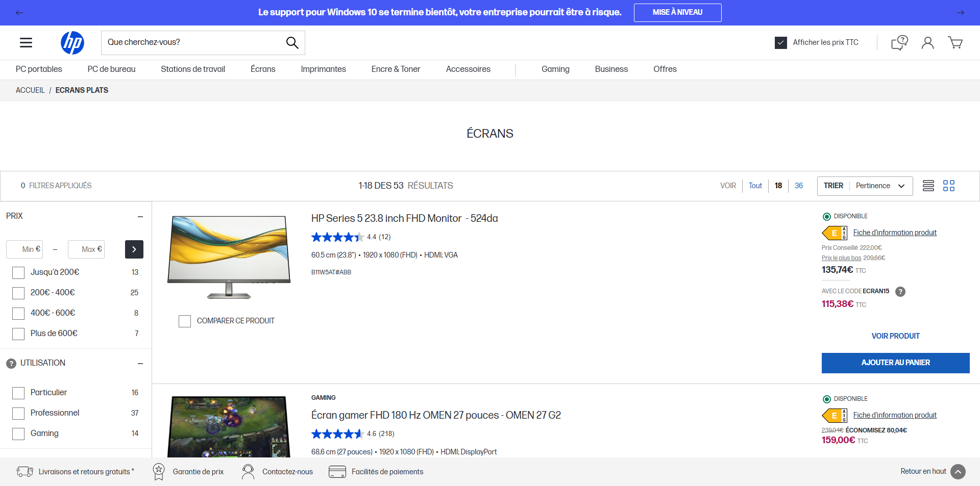This screenshot has height=486, width=980.
Task: Open Fiche d'information produit for OMEN 27
Action: point(895,416)
